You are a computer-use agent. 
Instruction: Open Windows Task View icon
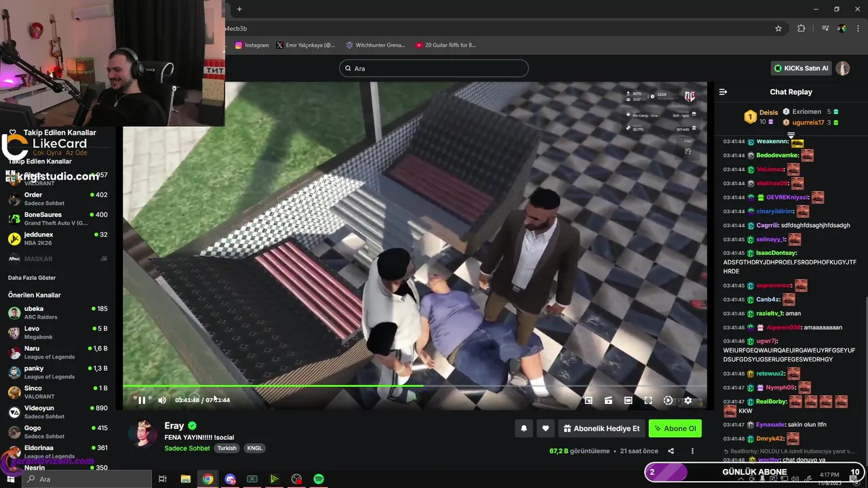point(163,479)
